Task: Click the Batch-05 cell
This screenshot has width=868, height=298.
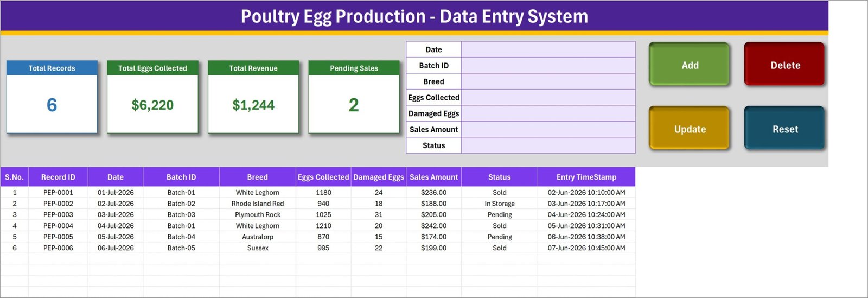Action: tap(181, 248)
